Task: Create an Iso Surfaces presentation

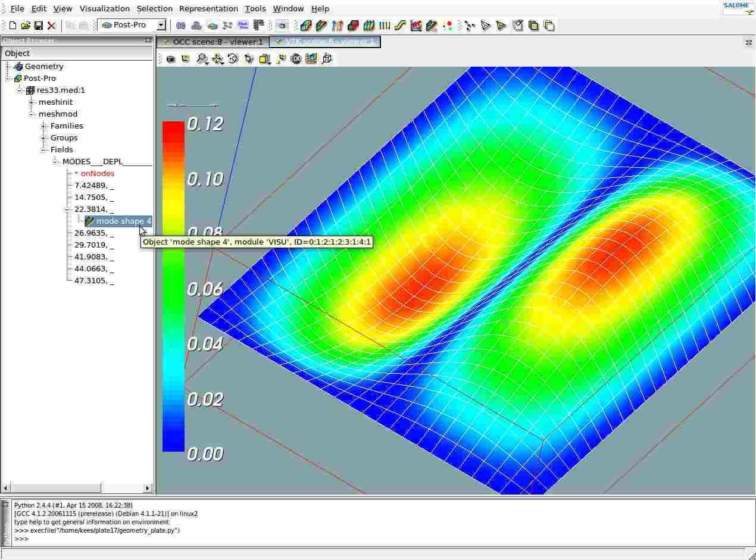Action: tap(353, 26)
